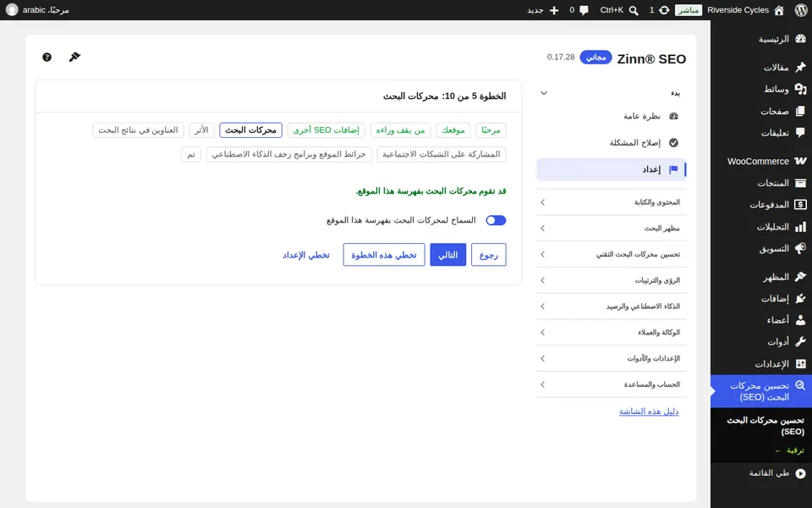Image resolution: width=812 pixels, height=508 pixels.
Task: Open the search magnifier icon Ctrl+K
Action: pyautogui.click(x=634, y=10)
